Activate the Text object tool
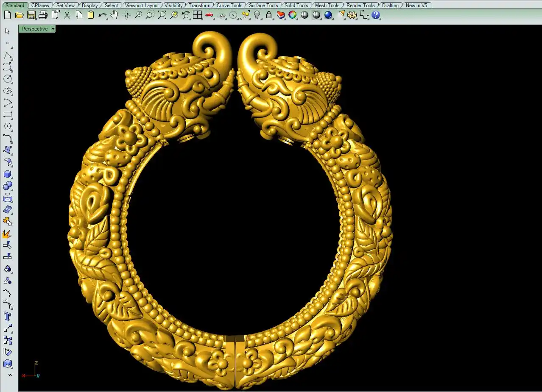Image resolution: width=542 pixels, height=392 pixels. pyautogui.click(x=8, y=316)
